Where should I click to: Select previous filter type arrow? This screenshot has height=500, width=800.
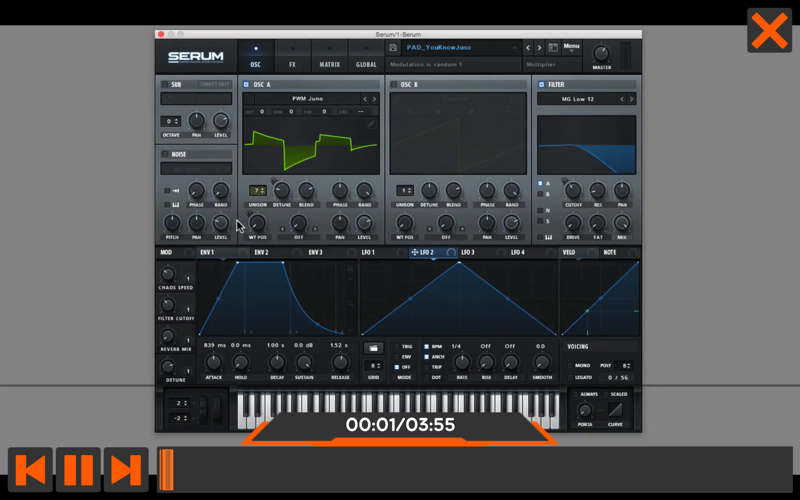pos(622,99)
